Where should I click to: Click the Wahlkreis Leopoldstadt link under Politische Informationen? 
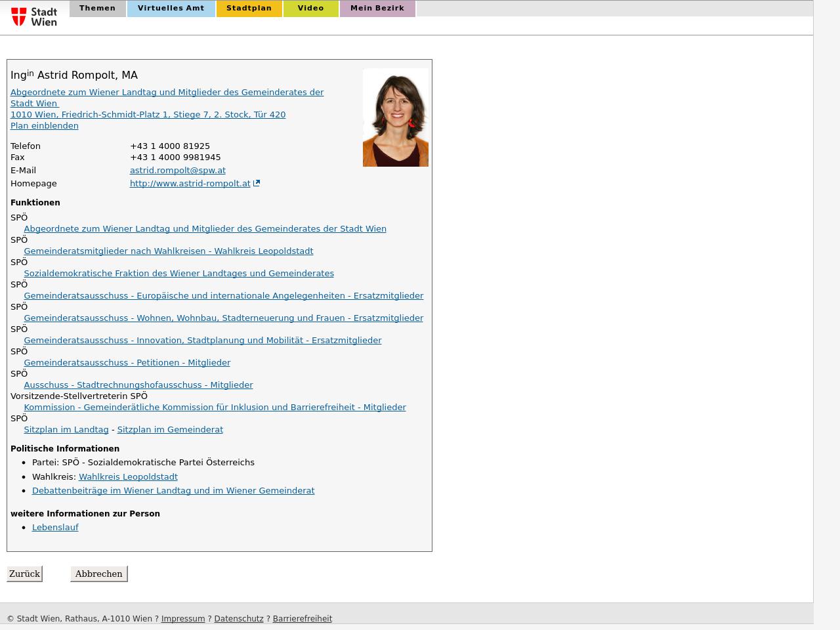pos(128,477)
